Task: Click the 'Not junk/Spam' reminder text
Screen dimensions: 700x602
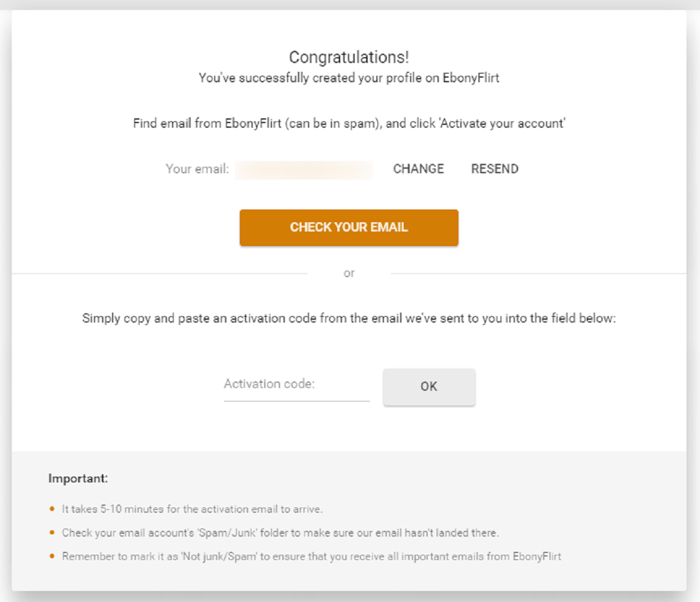Action: click(311, 556)
